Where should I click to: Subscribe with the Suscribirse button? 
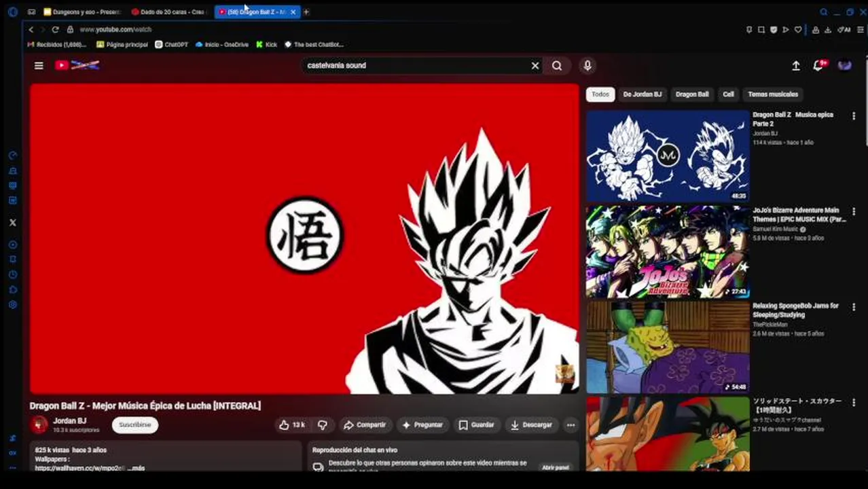(x=134, y=424)
